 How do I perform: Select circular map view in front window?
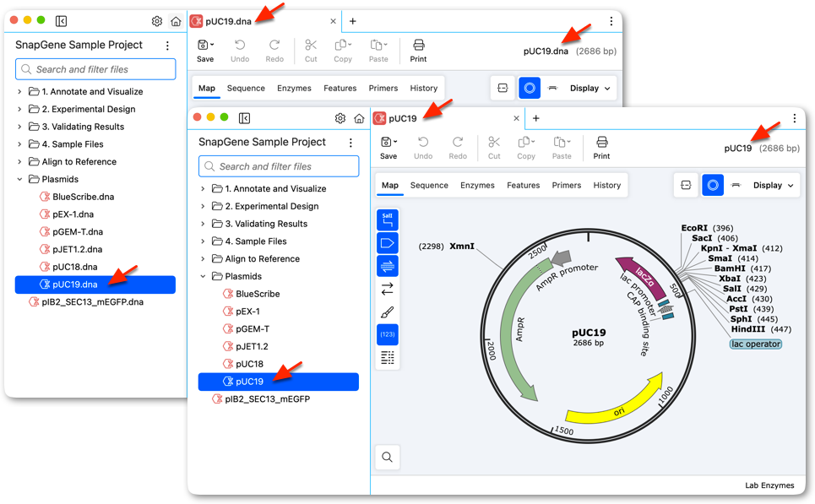point(713,186)
